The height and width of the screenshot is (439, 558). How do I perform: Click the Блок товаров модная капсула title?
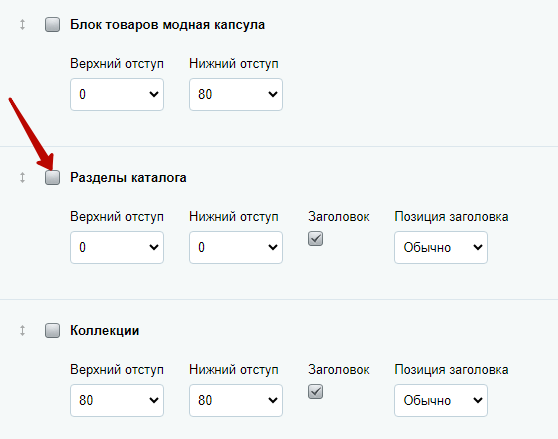[x=168, y=25]
